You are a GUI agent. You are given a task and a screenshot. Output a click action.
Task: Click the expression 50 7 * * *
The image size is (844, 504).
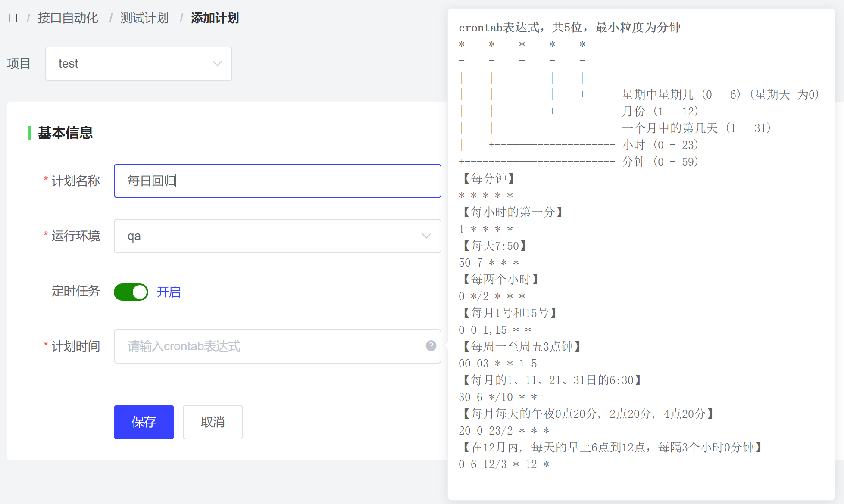489,263
